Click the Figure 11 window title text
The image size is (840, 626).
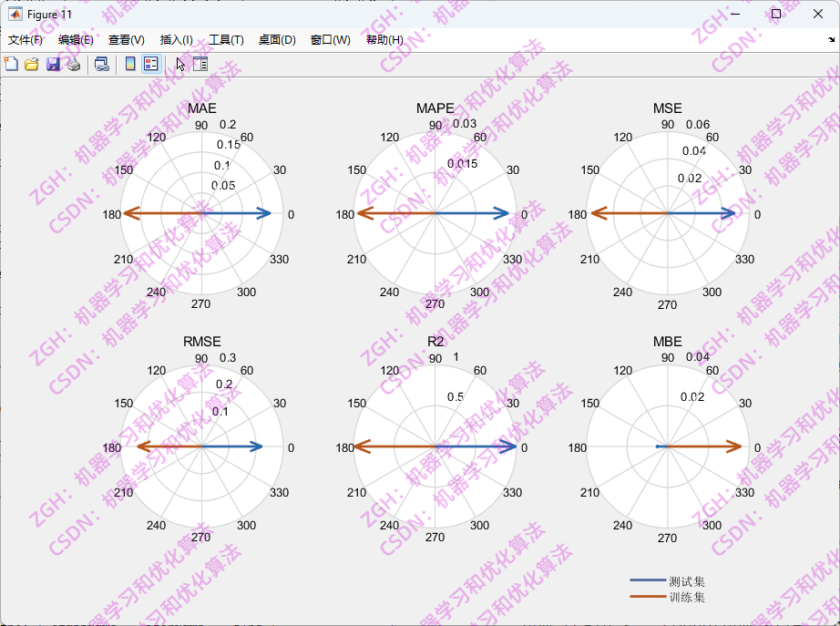pos(49,15)
